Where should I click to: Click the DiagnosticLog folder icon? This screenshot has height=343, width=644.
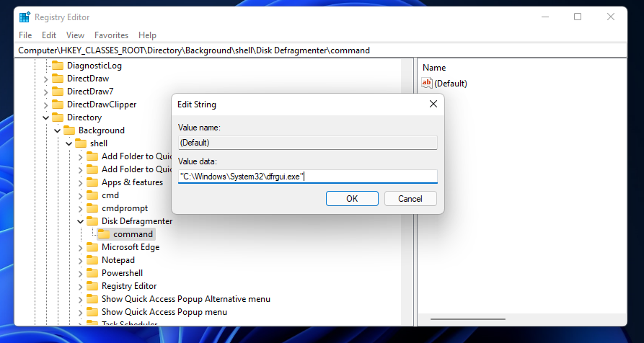(x=58, y=66)
